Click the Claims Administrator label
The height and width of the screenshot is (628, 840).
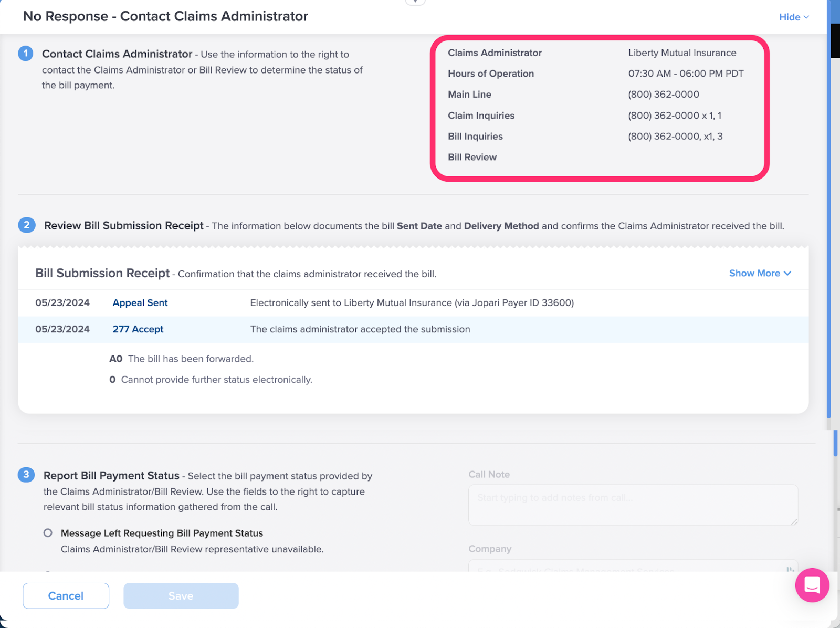point(495,53)
